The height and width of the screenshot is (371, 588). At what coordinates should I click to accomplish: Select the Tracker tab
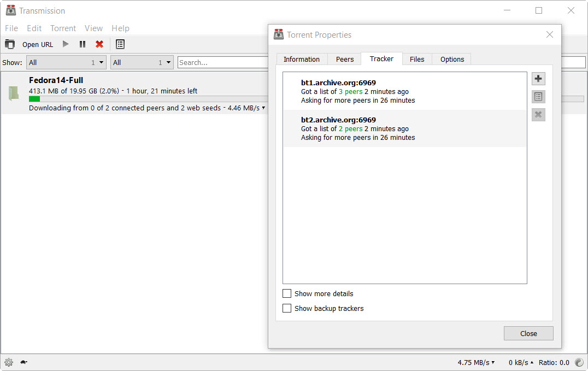point(381,58)
